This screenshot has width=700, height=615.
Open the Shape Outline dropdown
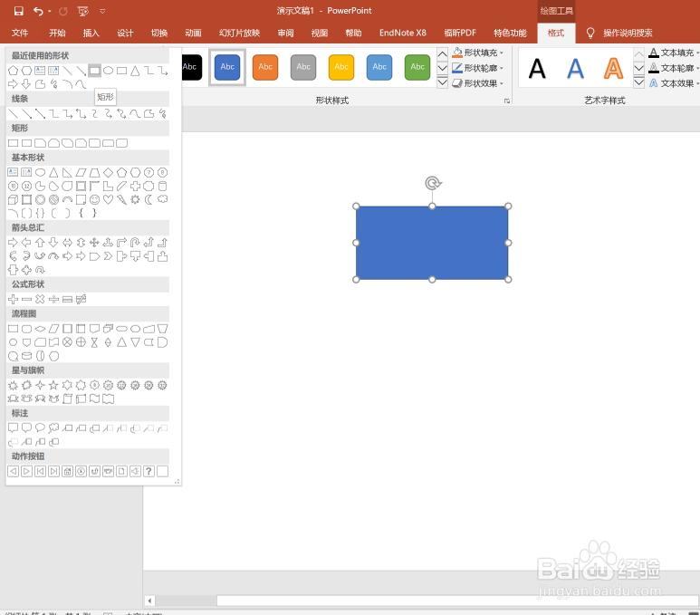coord(477,68)
